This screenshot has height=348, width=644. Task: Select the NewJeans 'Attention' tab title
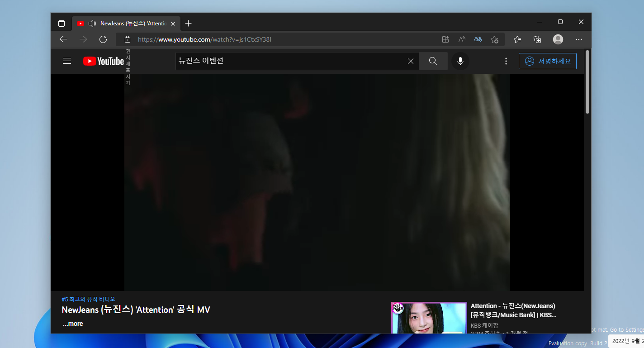pos(133,24)
